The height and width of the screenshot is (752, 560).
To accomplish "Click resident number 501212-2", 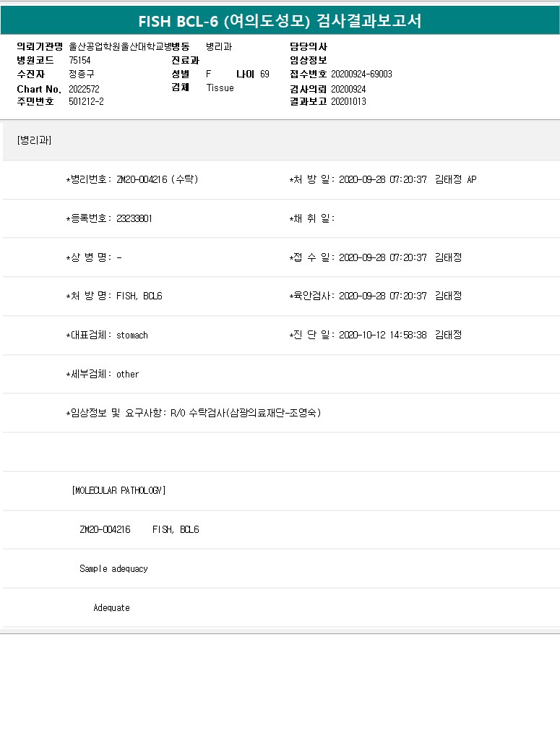I will point(86,102).
